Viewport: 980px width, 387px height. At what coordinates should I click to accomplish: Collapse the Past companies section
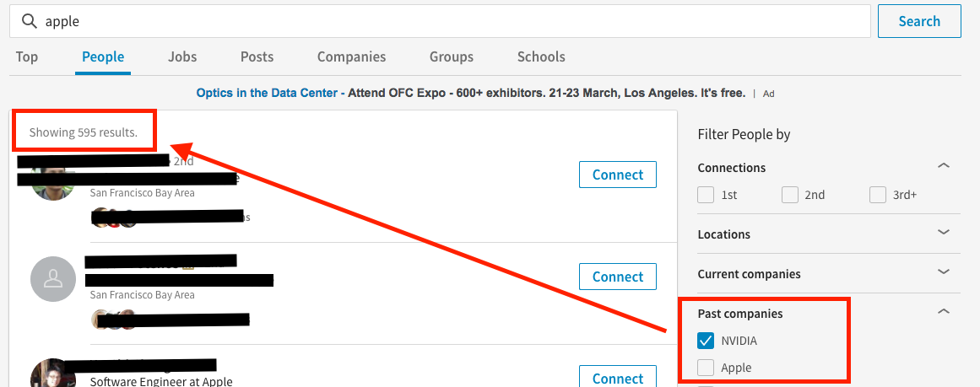click(x=944, y=311)
